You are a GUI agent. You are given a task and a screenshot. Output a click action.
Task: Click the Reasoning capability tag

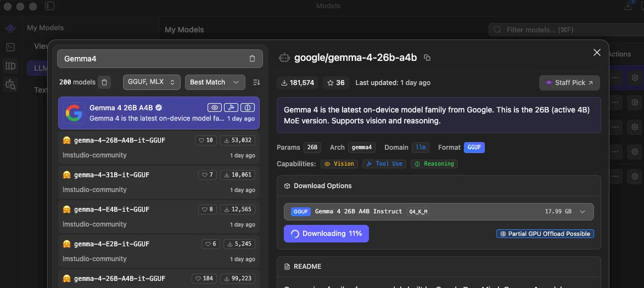(x=434, y=163)
